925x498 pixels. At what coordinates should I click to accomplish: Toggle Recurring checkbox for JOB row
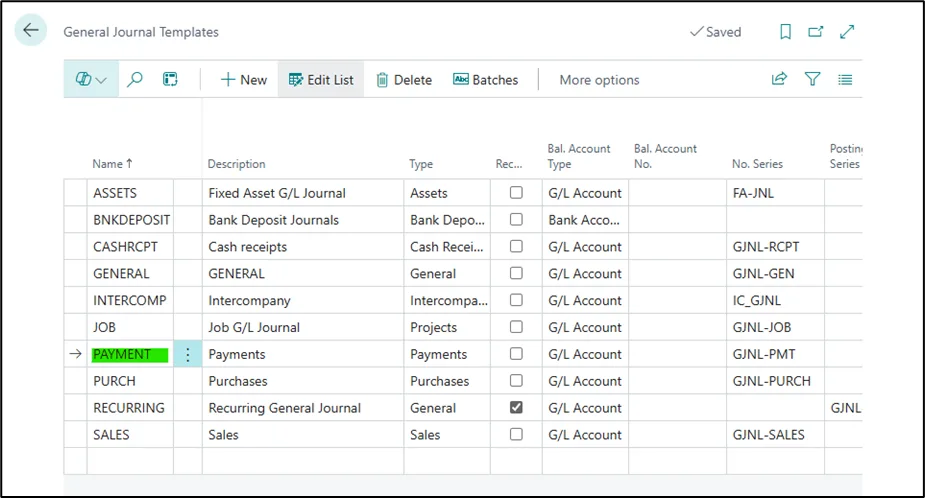click(516, 327)
